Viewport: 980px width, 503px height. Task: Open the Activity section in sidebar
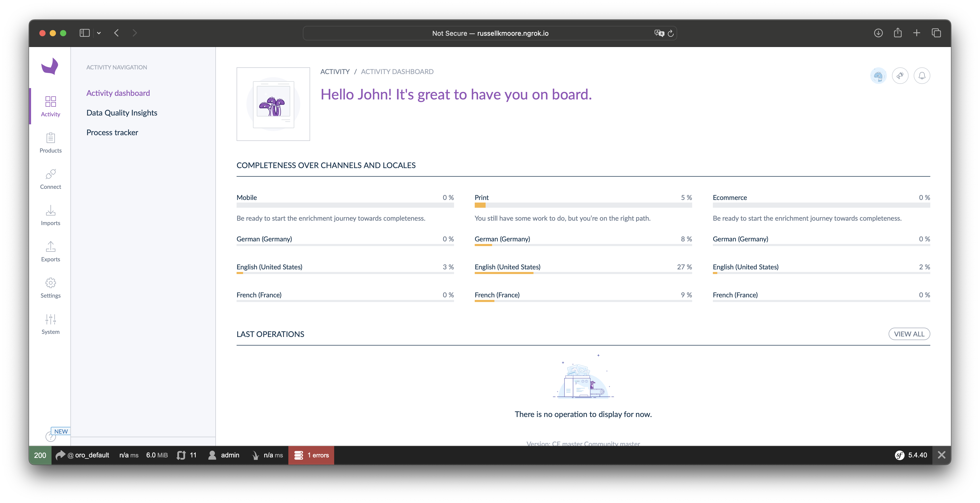tap(50, 106)
